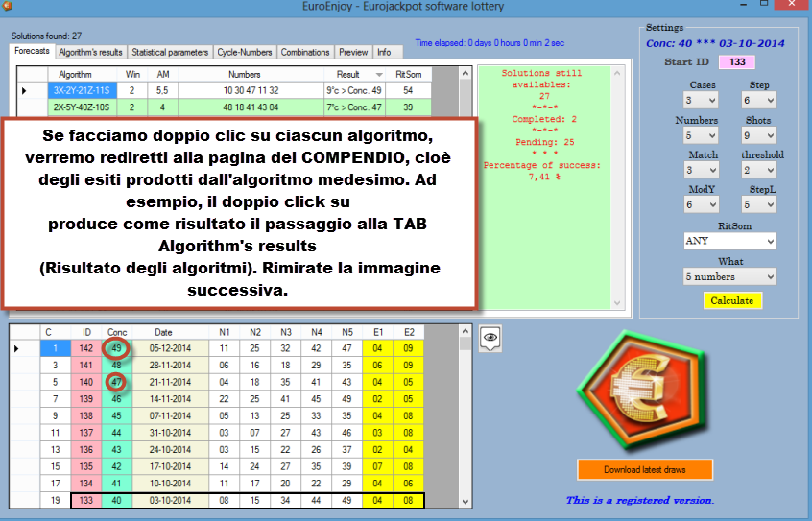Click the Start ID field showing 133
This screenshot has width=812, height=521.
point(737,62)
